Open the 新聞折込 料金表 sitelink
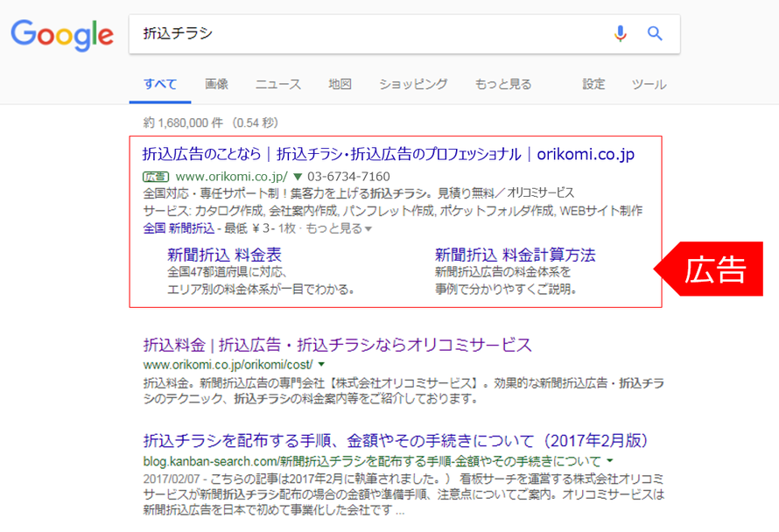779x532 pixels. [224, 255]
